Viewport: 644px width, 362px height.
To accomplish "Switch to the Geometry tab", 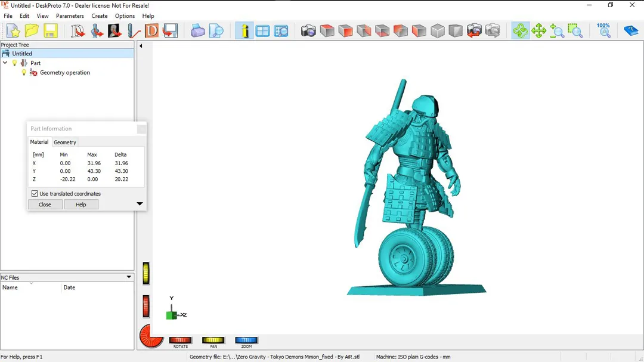I will click(65, 142).
